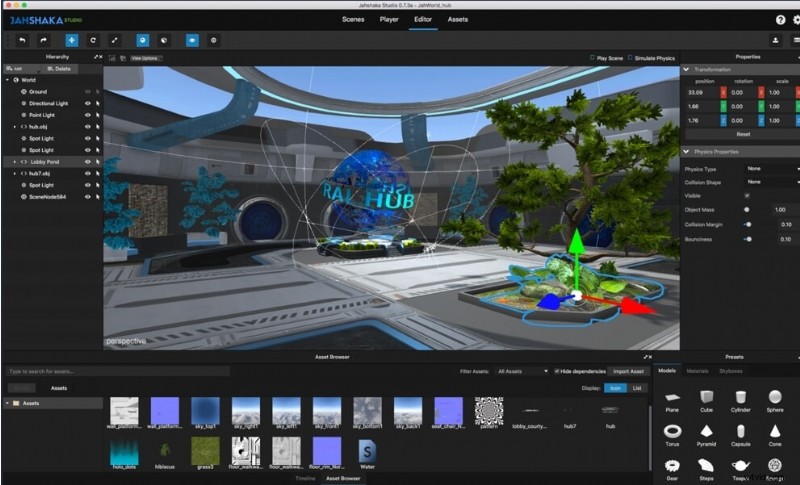Select the Translate (move) tool
Screen dimensions: 800x485
[x=71, y=40]
